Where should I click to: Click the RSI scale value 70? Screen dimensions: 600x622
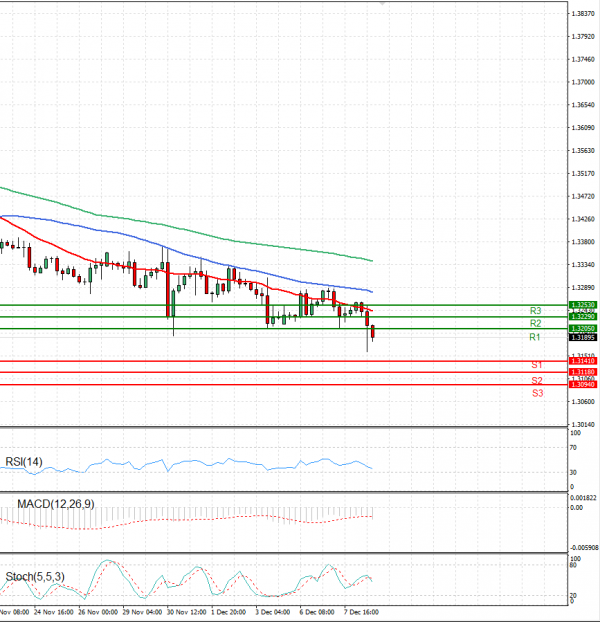tap(573, 448)
